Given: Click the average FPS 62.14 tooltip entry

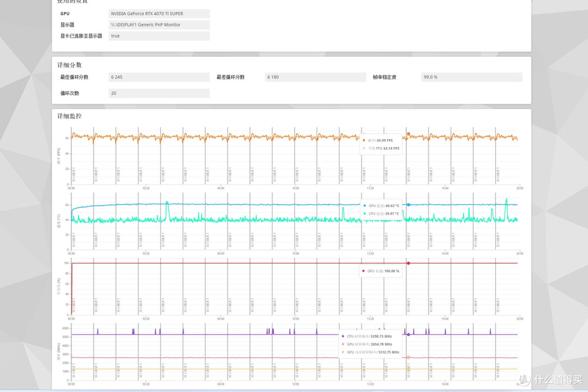Looking at the screenshot, I should pos(381,148).
